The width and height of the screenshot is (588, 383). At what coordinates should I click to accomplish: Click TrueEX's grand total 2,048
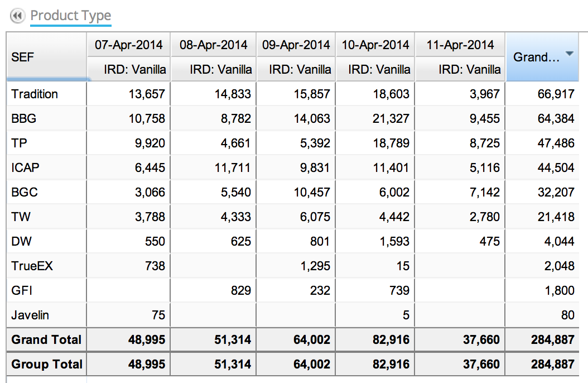coord(559,266)
